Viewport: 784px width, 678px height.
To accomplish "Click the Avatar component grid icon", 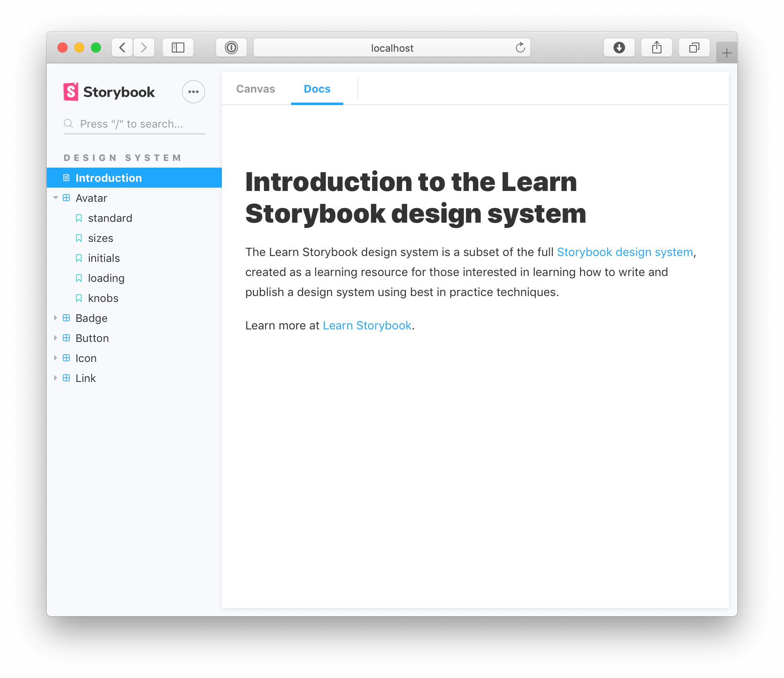I will coord(66,198).
